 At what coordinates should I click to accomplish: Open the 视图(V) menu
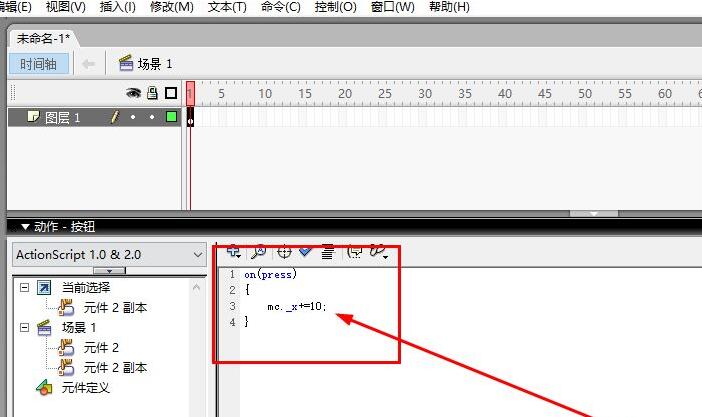(x=65, y=7)
